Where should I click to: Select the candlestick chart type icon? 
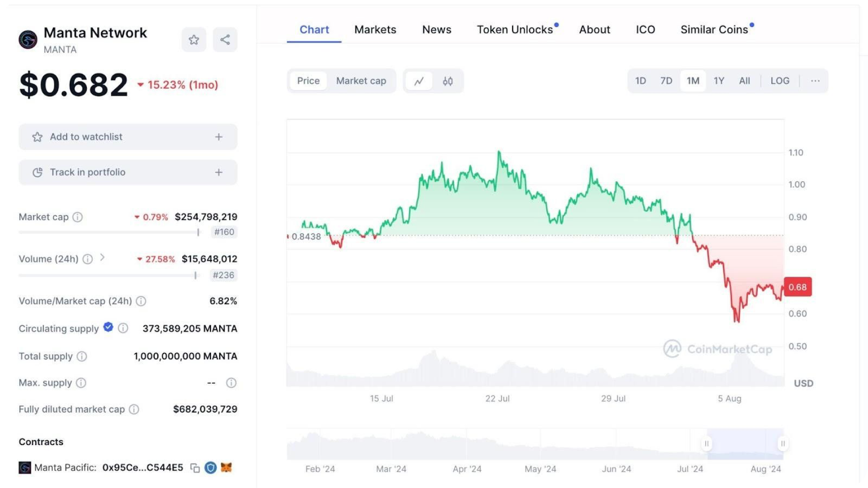(447, 81)
